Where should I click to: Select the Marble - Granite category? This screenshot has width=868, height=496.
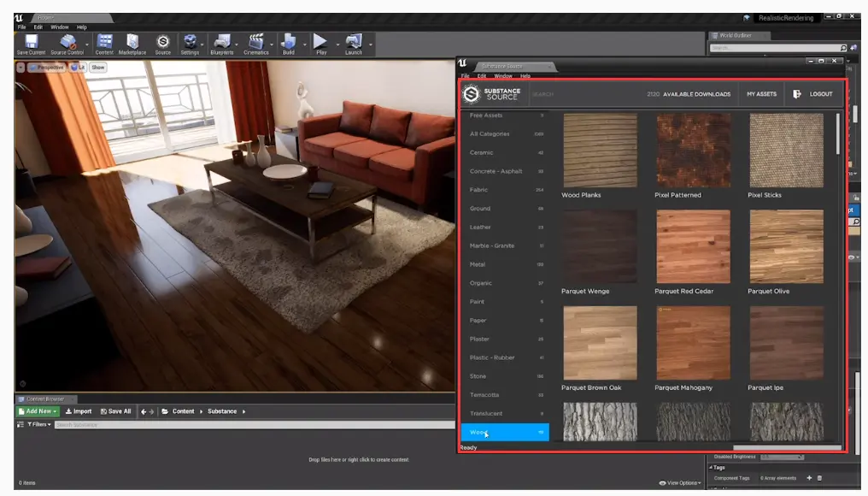(x=505, y=246)
